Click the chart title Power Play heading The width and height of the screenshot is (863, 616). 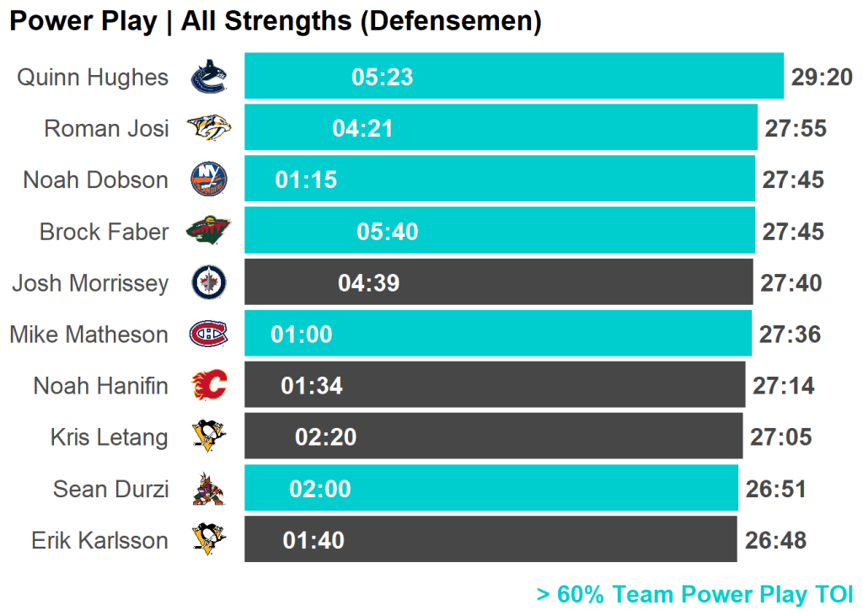(x=275, y=21)
